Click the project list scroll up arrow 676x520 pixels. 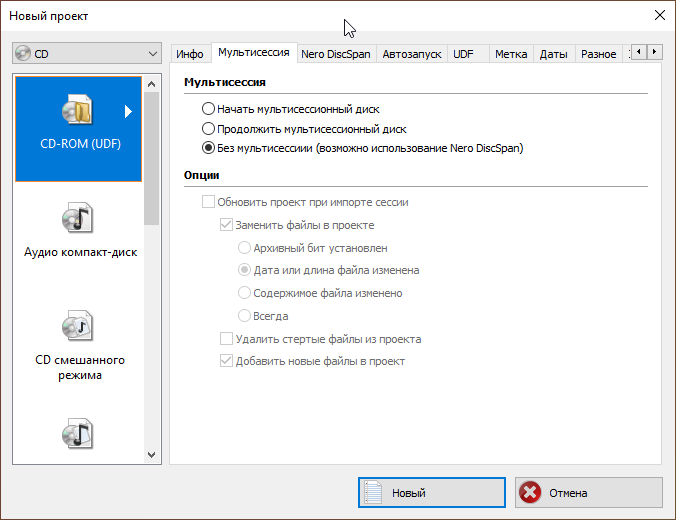point(151,84)
